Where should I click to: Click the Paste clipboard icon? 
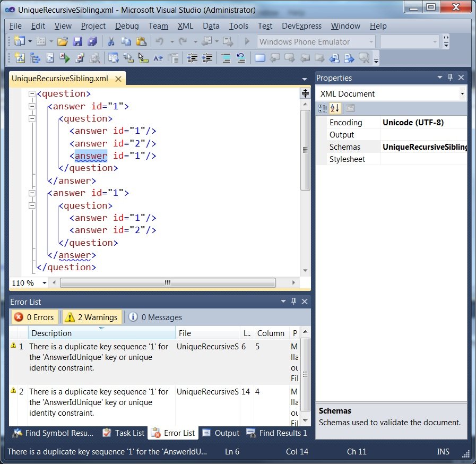pyautogui.click(x=141, y=41)
